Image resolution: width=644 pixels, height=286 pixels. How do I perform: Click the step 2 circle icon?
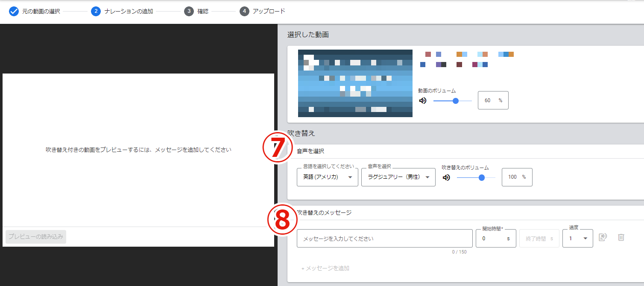96,12
